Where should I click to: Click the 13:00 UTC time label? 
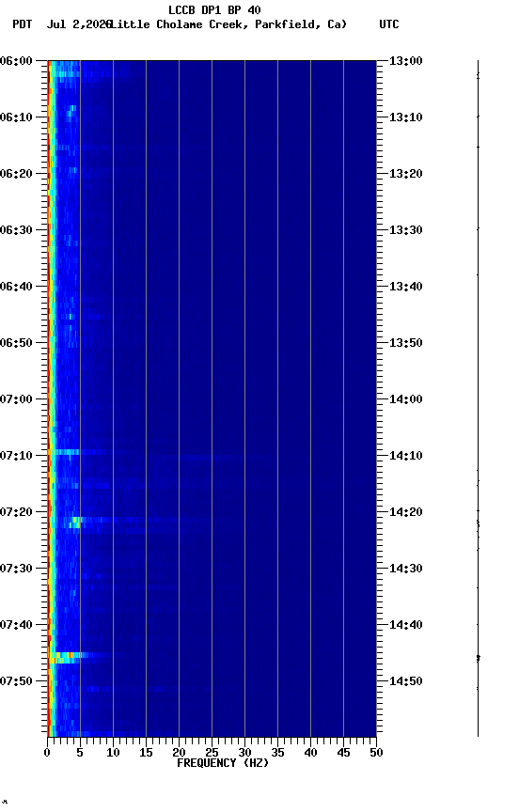pos(406,61)
